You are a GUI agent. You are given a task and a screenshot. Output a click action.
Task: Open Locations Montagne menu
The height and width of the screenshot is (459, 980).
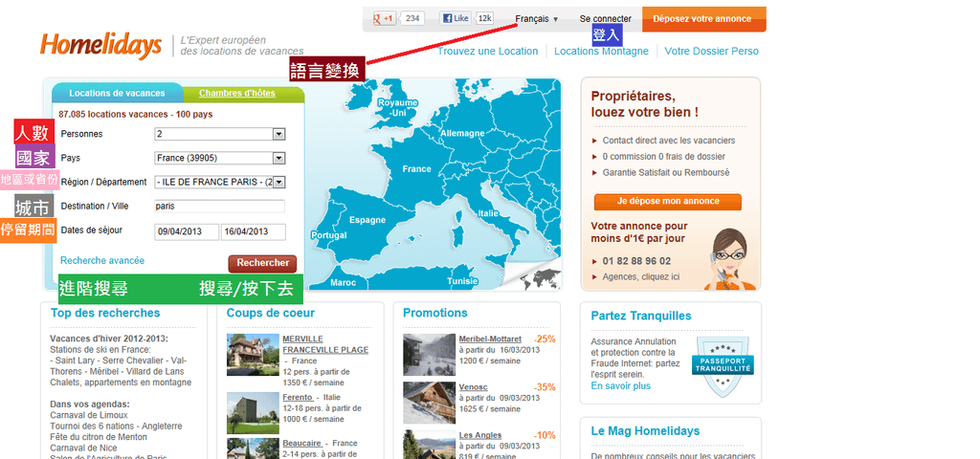point(601,52)
